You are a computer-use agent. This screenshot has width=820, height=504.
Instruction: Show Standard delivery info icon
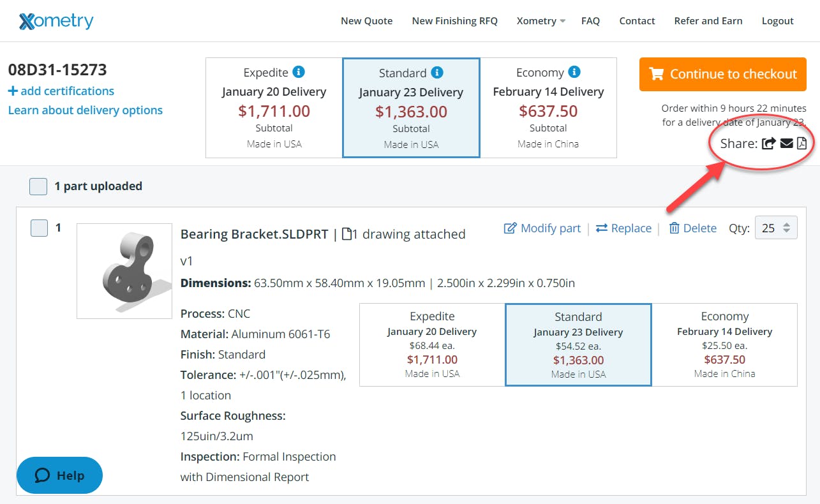click(436, 72)
